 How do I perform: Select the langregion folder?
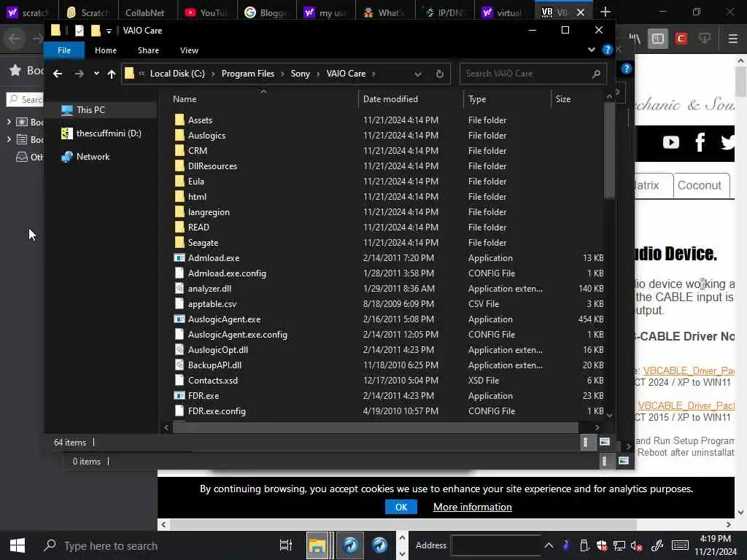coord(209,212)
